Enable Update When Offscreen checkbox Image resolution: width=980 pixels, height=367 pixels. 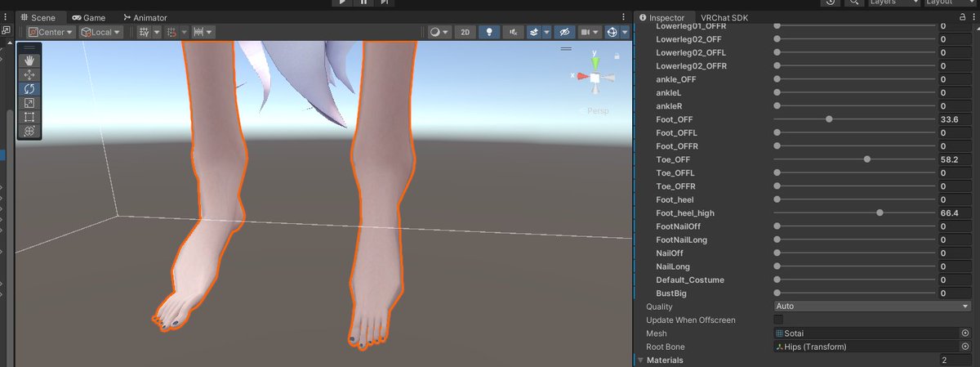pyautogui.click(x=778, y=320)
